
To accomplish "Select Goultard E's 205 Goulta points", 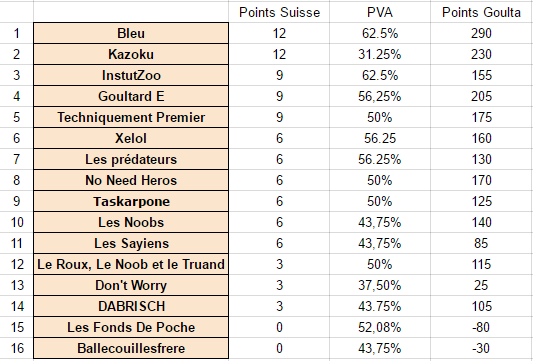I will [x=481, y=96].
